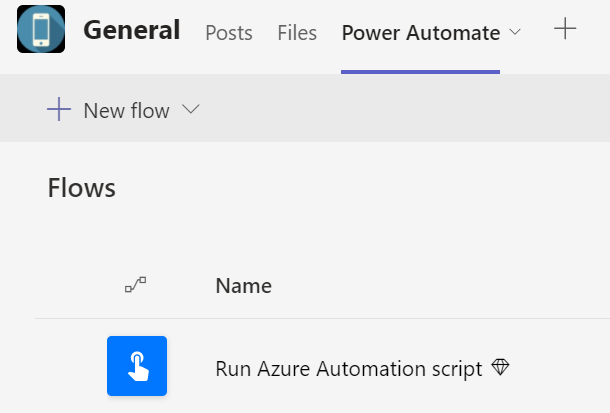Click the team avatar phone icon
Image resolution: width=610 pixels, height=413 pixels.
pyautogui.click(x=41, y=29)
